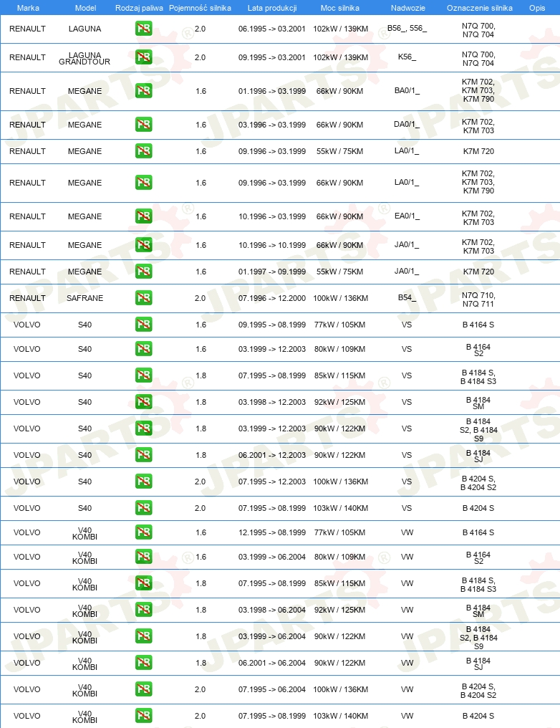
Task: Select production dates 10.1996 -> 10.1999
Action: coord(272,245)
